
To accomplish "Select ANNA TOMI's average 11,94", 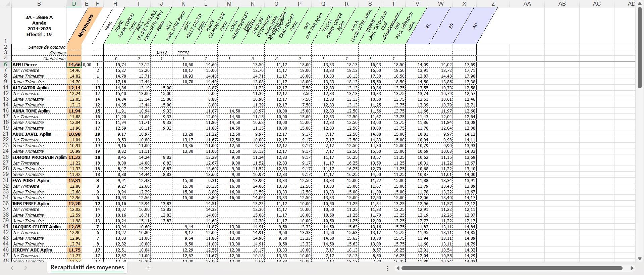I will [74, 111].
